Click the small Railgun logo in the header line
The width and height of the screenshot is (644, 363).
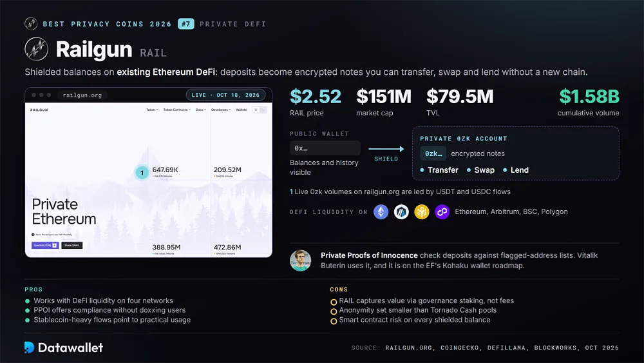coord(31,24)
